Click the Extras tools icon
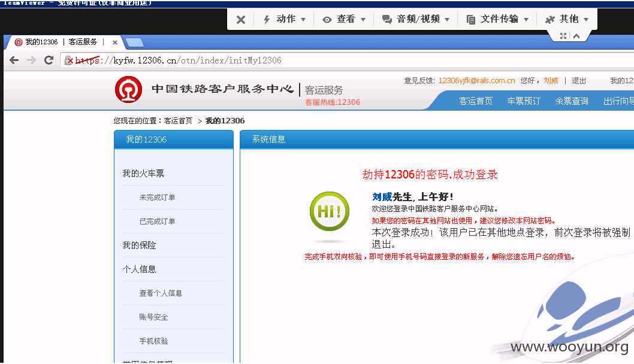Image resolution: width=634 pixels, height=364 pixels. (550, 19)
